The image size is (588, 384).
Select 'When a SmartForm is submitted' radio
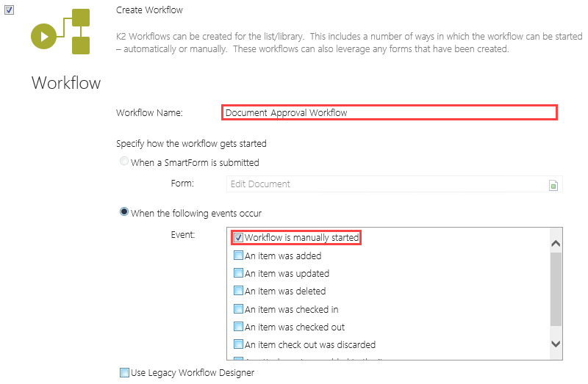[124, 162]
